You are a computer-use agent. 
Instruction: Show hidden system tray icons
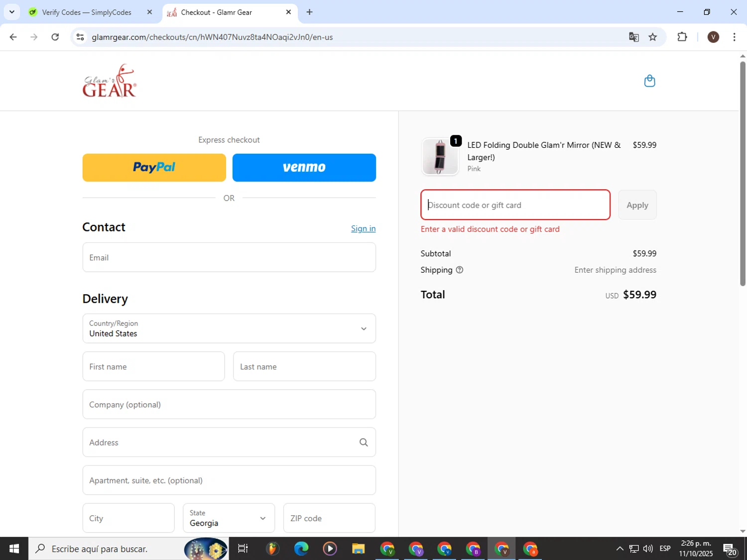[620, 549]
